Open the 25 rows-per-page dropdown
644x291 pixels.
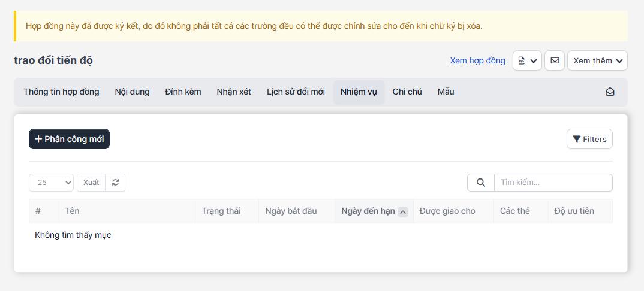(51, 183)
